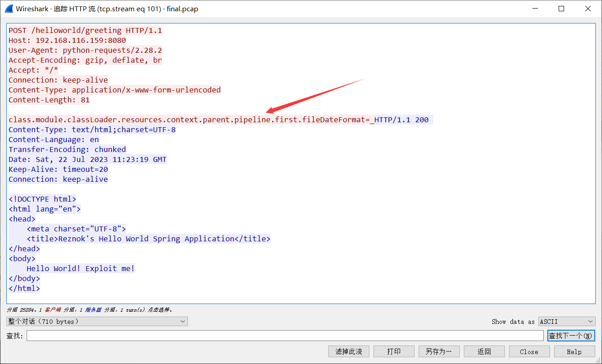Click the 'Content-Length: 81' line
This screenshot has height=364, width=602.
click(49, 100)
